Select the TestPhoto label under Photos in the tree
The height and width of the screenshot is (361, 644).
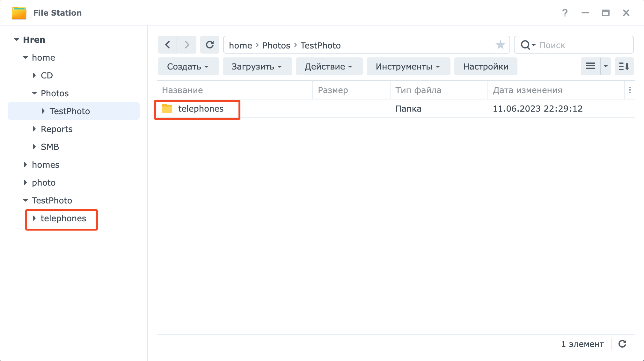coord(70,111)
